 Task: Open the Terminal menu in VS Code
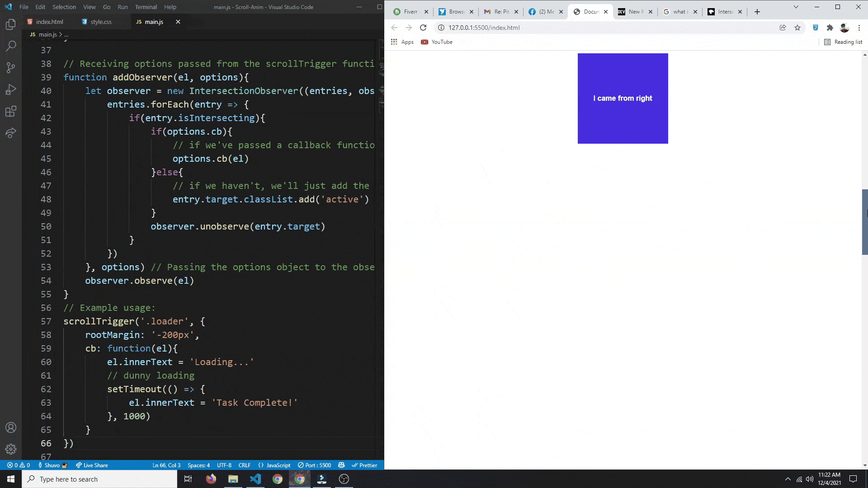pos(146,7)
